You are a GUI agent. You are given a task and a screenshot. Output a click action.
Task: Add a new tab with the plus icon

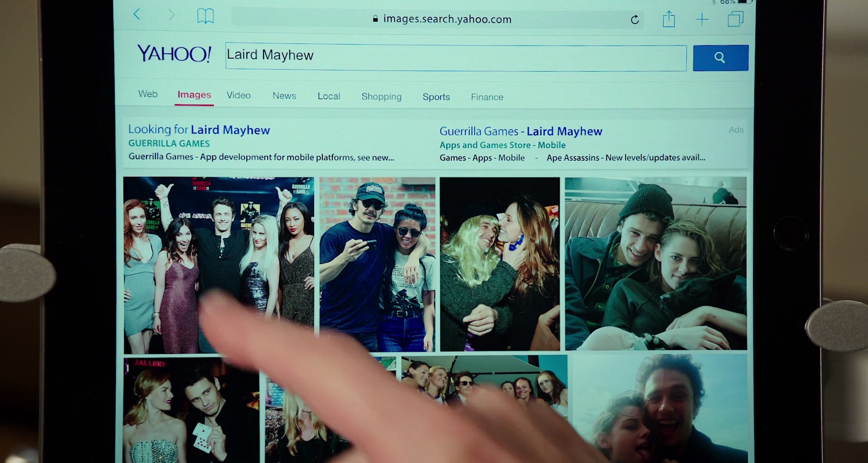pos(702,19)
